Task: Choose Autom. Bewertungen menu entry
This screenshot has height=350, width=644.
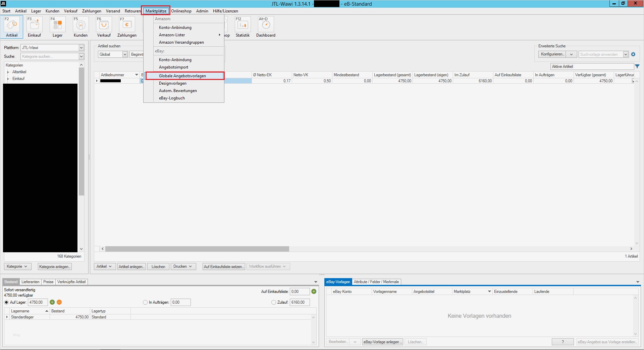Action: point(178,91)
